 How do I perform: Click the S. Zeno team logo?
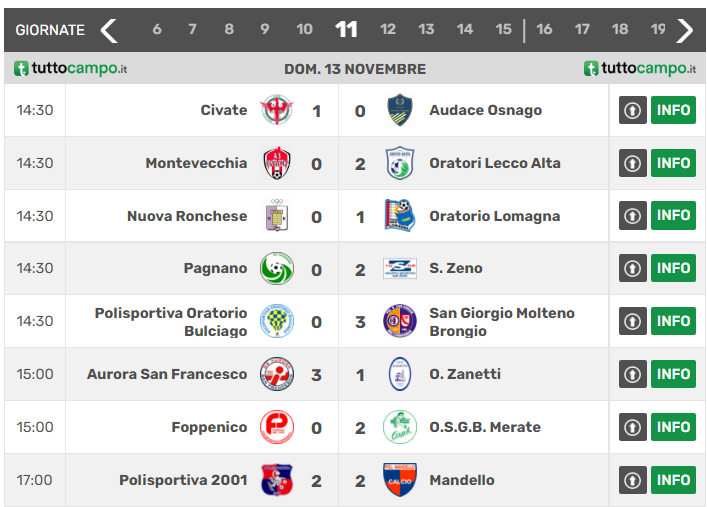pos(400,268)
